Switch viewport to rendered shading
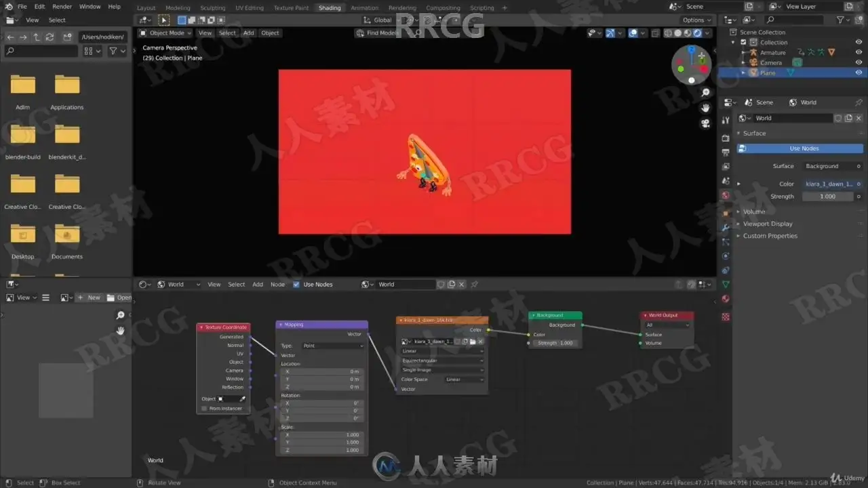This screenshot has height=488, width=868. [696, 33]
